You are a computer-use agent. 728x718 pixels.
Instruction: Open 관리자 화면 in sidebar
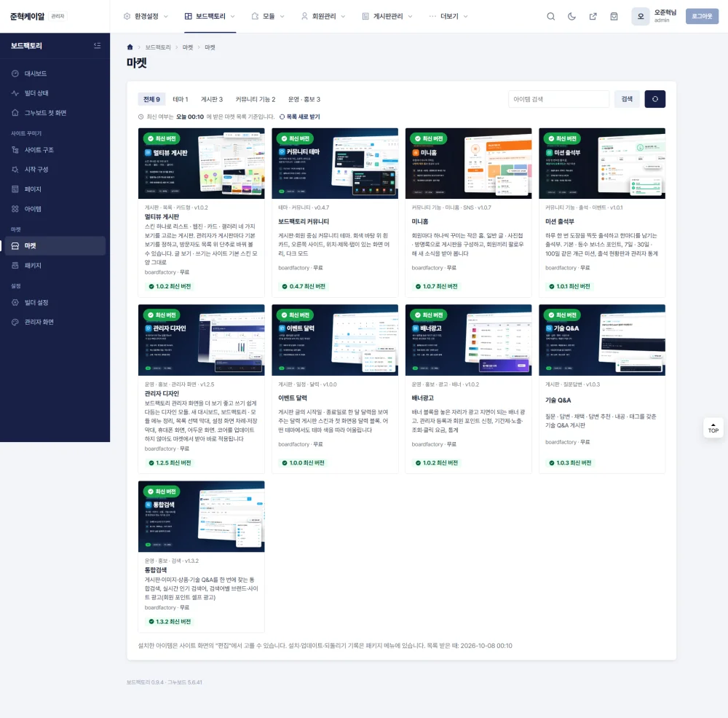click(55, 322)
